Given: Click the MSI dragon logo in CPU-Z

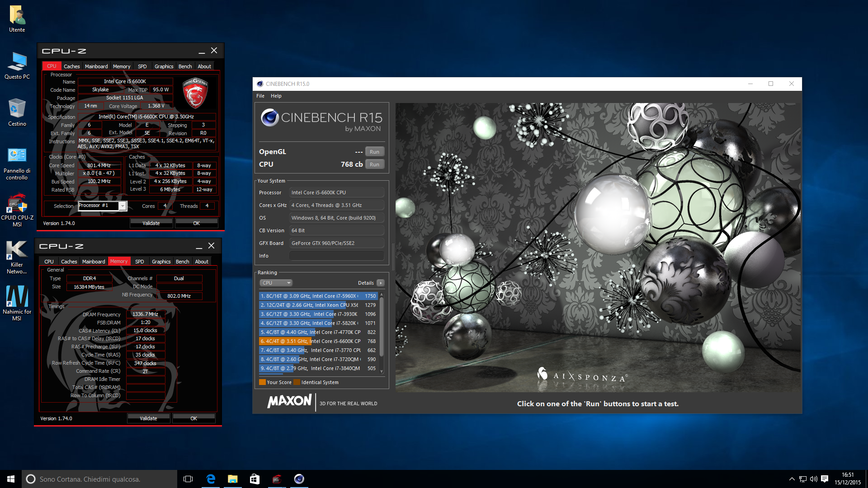Looking at the screenshot, I should [x=195, y=93].
